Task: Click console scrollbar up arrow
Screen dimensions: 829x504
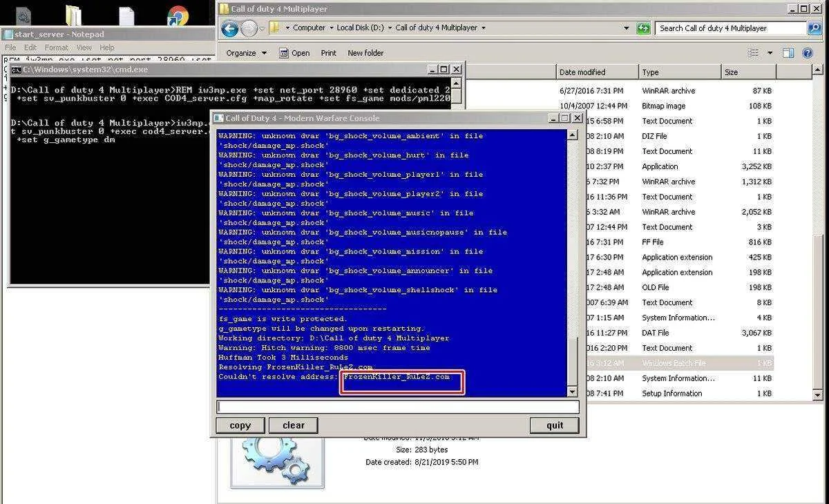Action: tap(572, 135)
